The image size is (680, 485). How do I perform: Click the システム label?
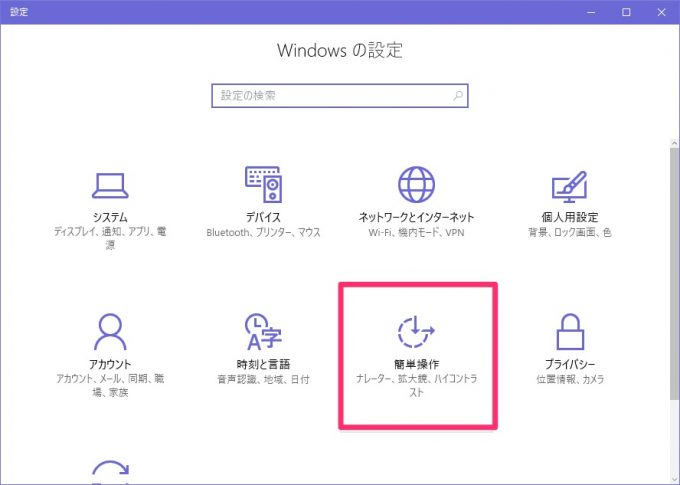point(110,217)
